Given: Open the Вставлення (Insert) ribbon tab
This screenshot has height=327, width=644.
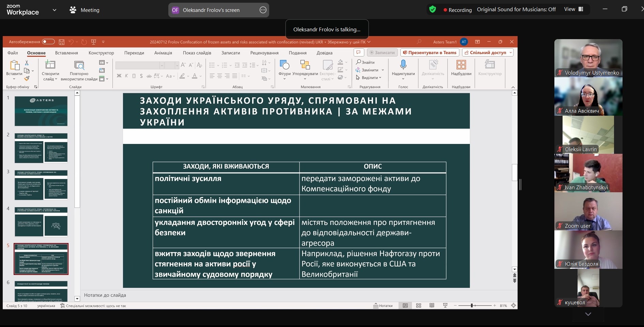Looking at the screenshot, I should point(66,53).
